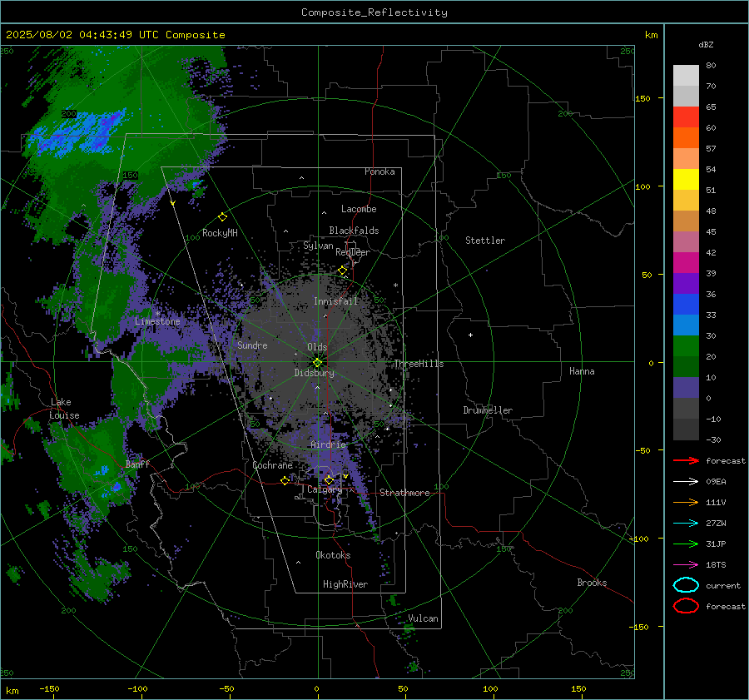Select the 39 dBZ purple color swatch
This screenshot has width=749, height=700.
[x=686, y=283]
